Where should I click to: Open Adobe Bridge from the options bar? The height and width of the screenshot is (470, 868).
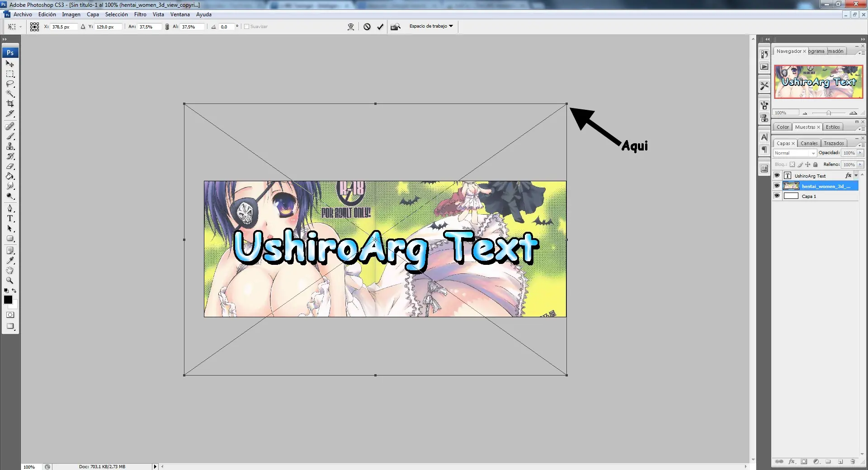pyautogui.click(x=396, y=27)
